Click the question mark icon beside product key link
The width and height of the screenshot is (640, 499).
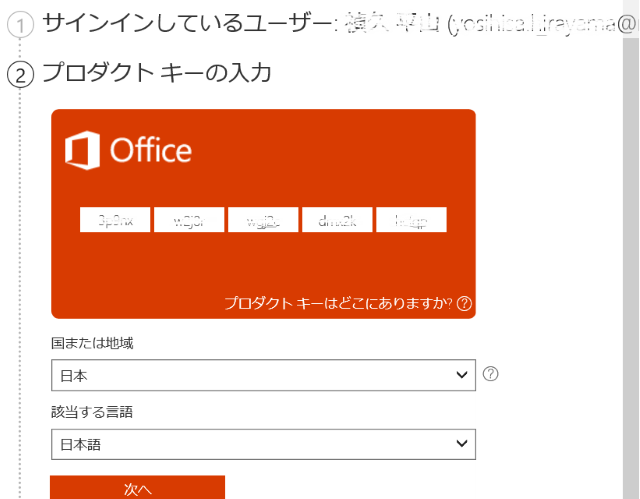(464, 304)
